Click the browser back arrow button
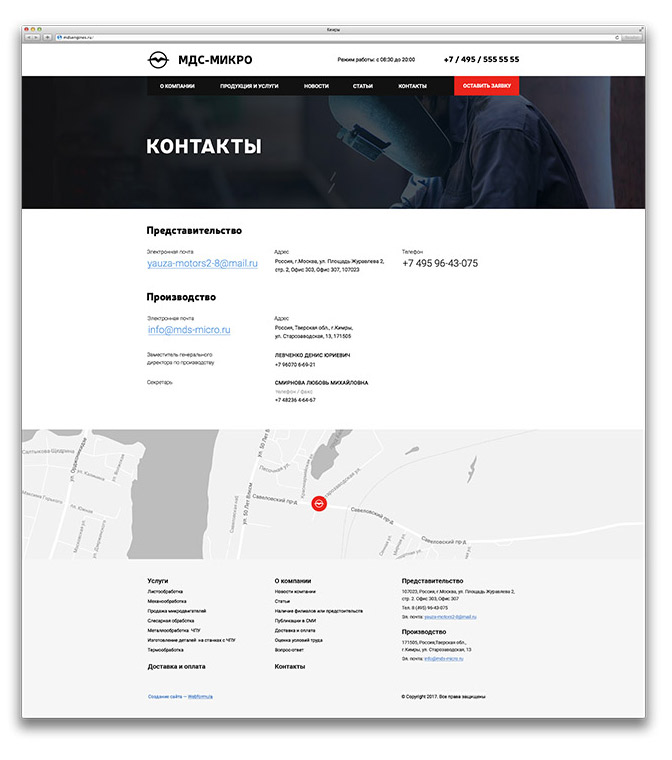Image resolution: width=672 pixels, height=760 pixels. pos(28,37)
